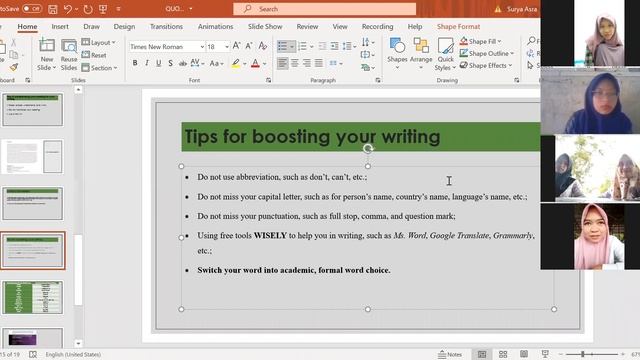Viewport: 640px width, 360px height.
Task: Increase font size icon
Action: click(236, 46)
